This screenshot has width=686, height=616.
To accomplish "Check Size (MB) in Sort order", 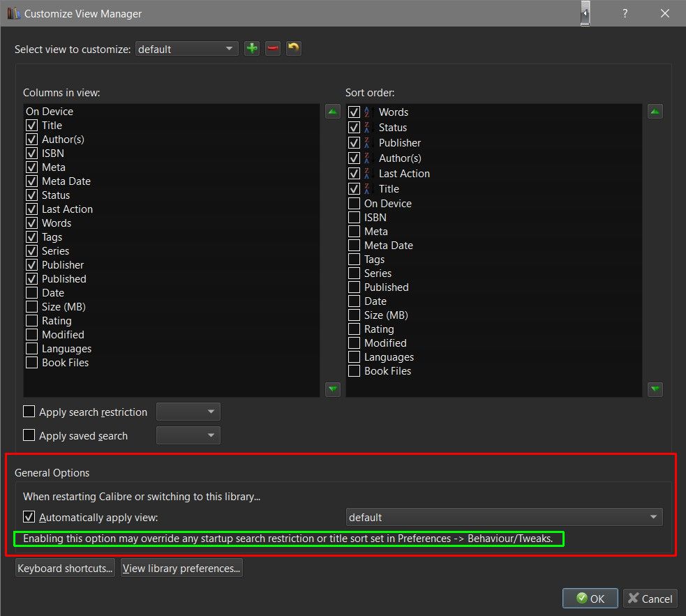I will point(354,315).
